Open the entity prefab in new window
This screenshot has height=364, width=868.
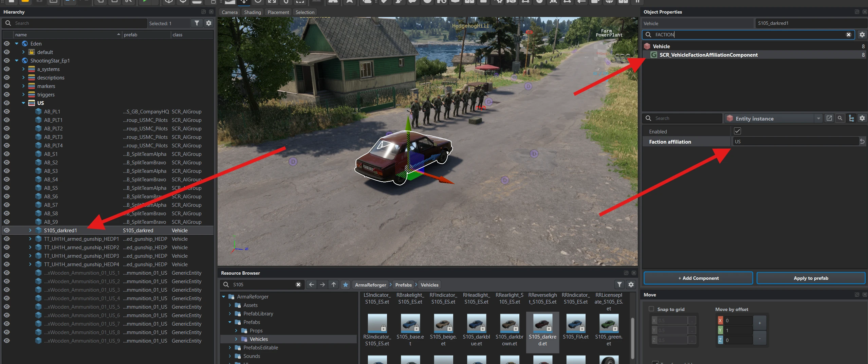[x=829, y=118]
